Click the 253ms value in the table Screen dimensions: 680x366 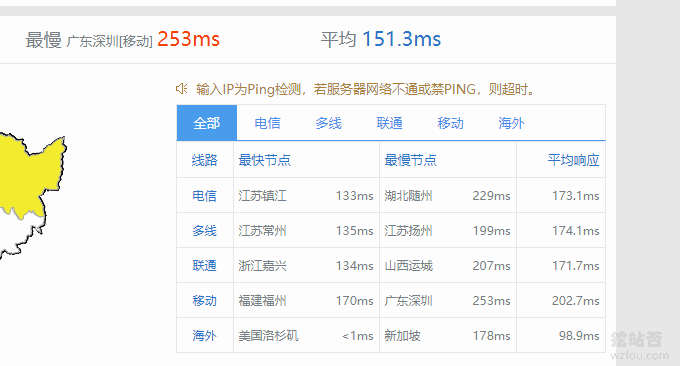[x=491, y=301]
